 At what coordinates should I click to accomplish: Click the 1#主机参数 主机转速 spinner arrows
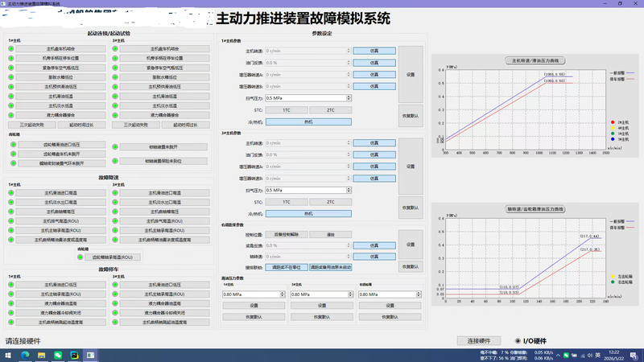pos(349,51)
